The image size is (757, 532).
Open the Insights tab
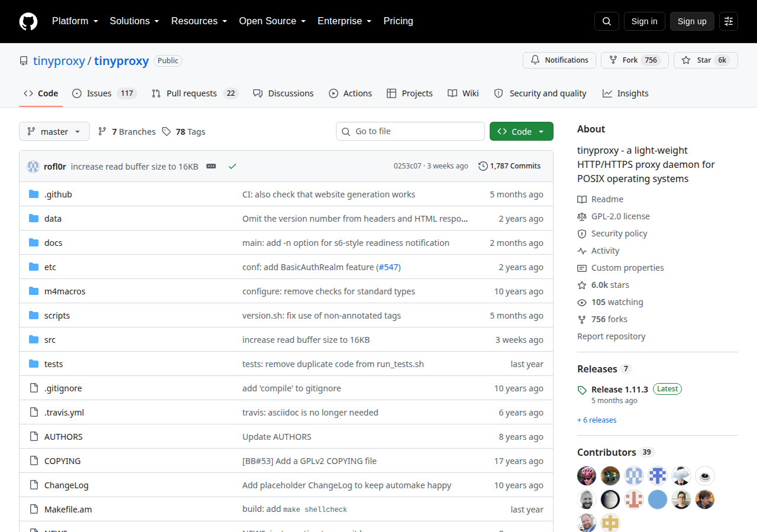click(x=626, y=93)
